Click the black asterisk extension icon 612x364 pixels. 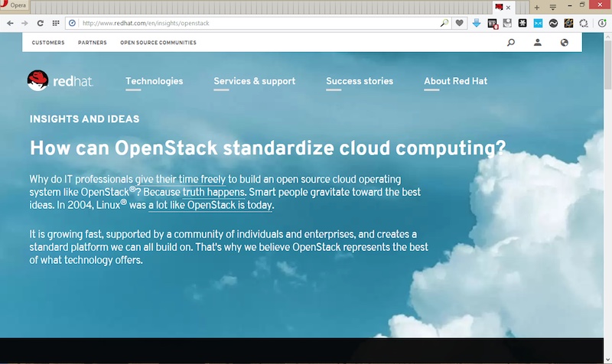click(522, 23)
